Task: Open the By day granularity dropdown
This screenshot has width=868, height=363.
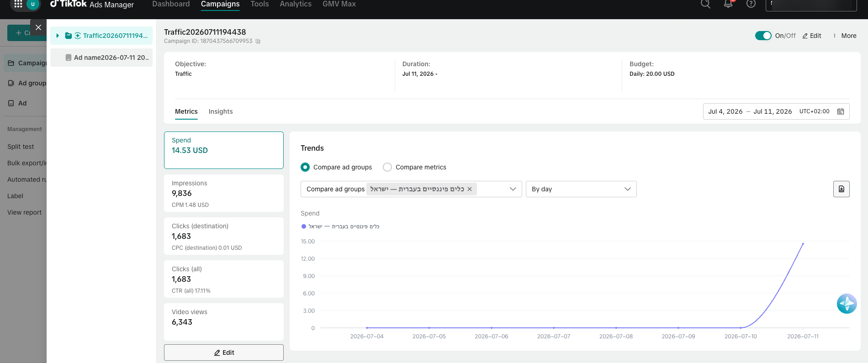Action: (x=581, y=189)
